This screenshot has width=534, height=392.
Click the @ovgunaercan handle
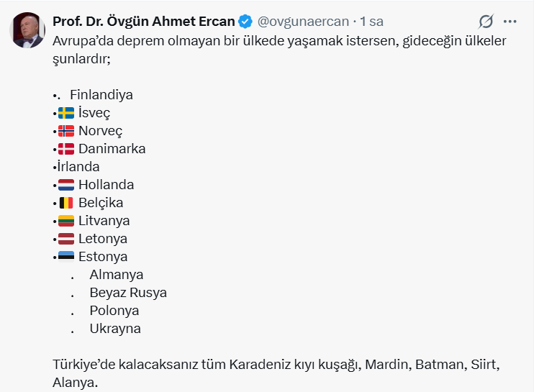pyautogui.click(x=303, y=22)
